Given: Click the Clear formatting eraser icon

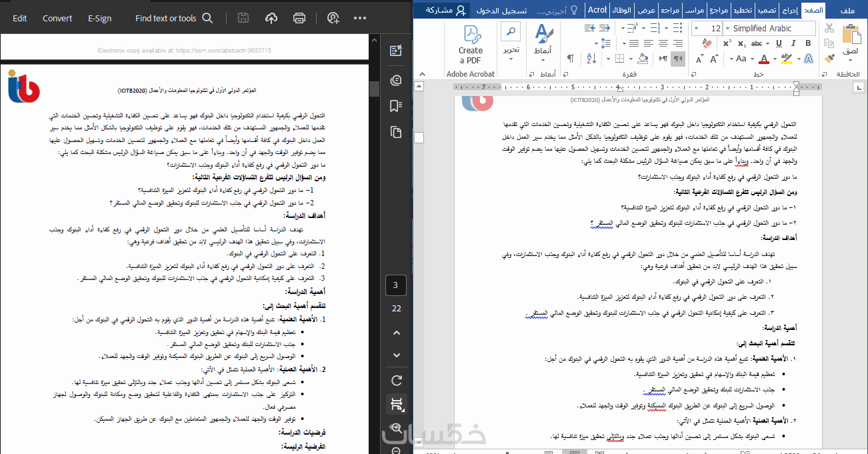Looking at the screenshot, I should [x=707, y=43].
